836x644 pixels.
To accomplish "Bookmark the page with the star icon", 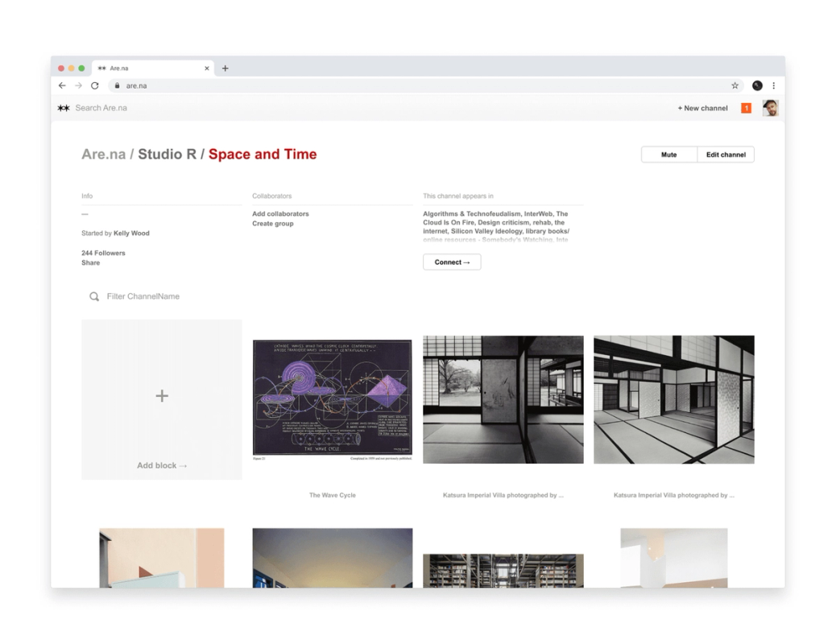I will [735, 85].
